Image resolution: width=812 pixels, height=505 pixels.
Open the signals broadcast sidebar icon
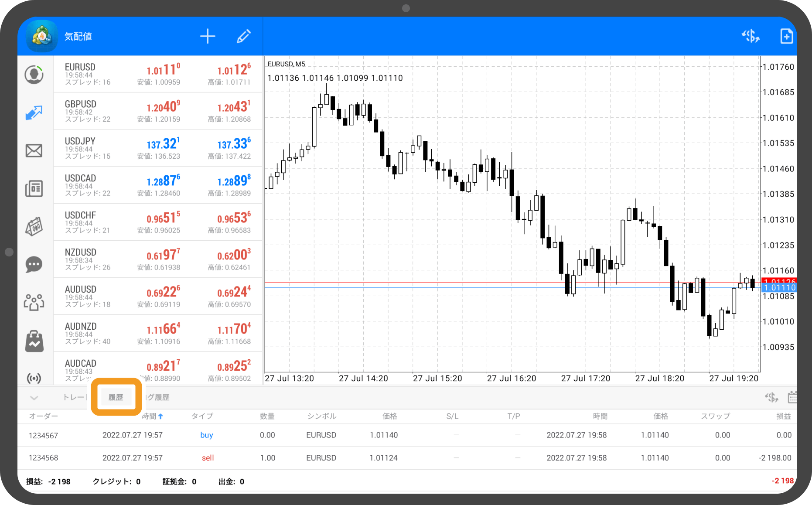[x=34, y=378]
